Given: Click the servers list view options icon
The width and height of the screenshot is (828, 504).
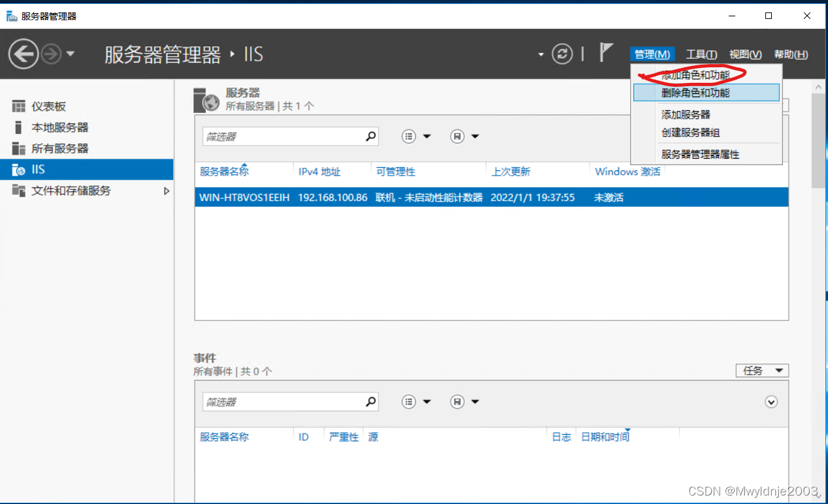Looking at the screenshot, I should point(410,136).
